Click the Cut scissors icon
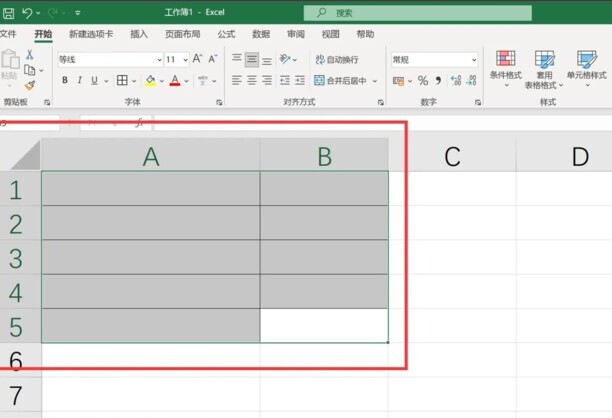Viewport: 612px width, 418px height. click(x=30, y=55)
